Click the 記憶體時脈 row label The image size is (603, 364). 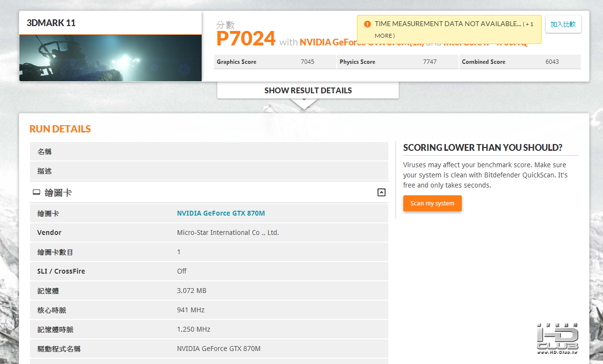(x=55, y=329)
